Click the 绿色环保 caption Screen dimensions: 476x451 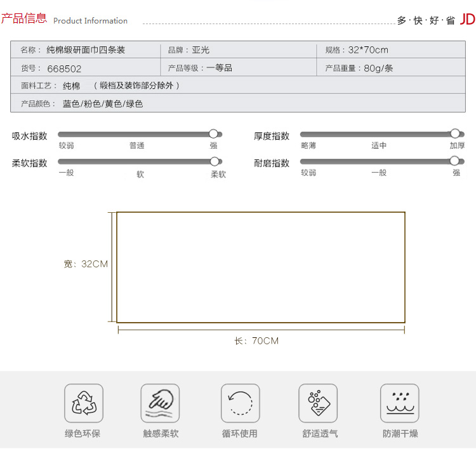click(x=83, y=433)
